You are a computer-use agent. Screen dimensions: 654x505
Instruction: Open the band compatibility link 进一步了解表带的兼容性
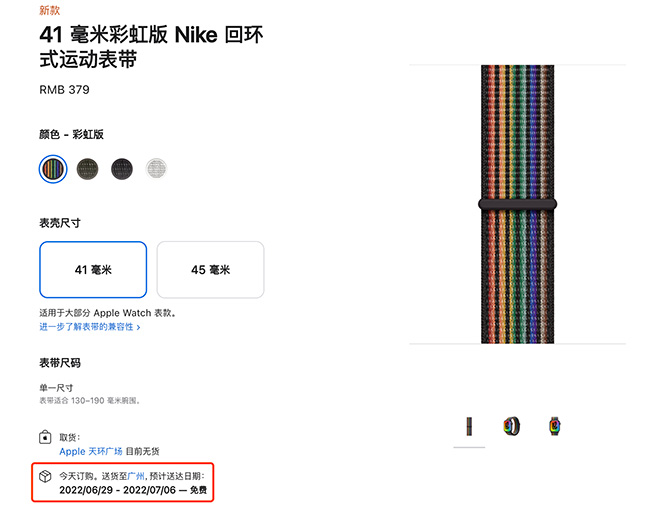87,327
